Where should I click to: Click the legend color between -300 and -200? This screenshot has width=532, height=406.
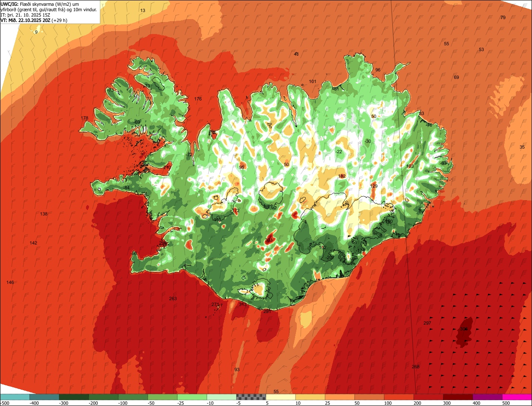pyautogui.click(x=74, y=397)
